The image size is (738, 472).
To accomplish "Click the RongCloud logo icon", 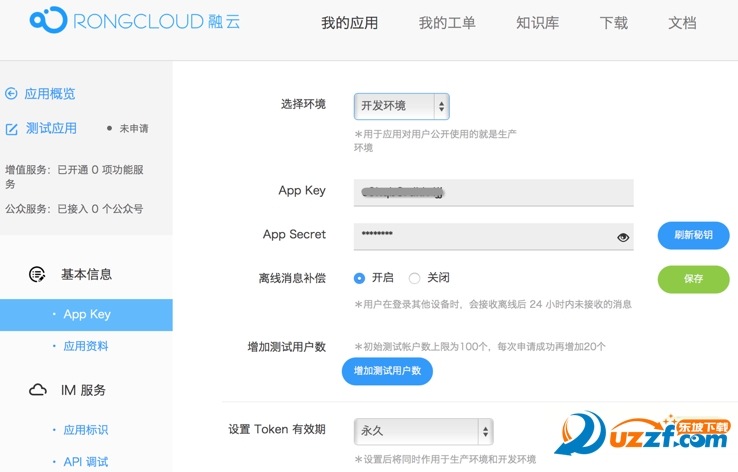I will [x=48, y=20].
